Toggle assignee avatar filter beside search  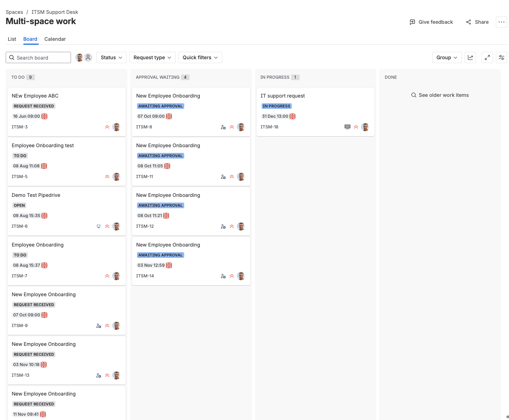(x=80, y=57)
